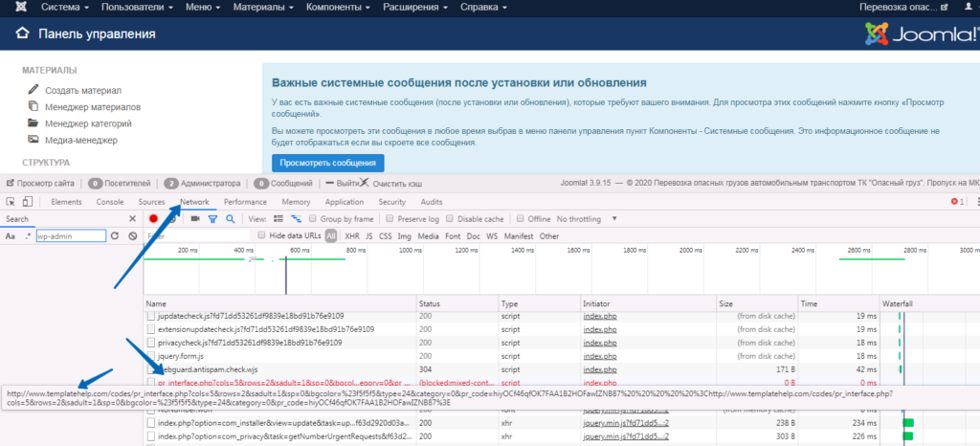Click the Network Filter input field
This screenshot has height=446, width=980.
pyautogui.click(x=197, y=236)
